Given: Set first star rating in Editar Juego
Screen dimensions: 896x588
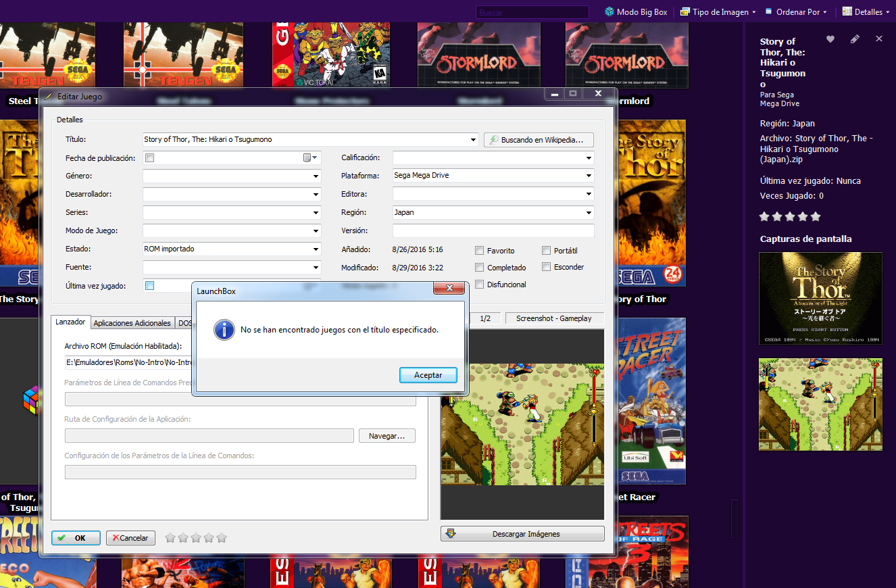Looking at the screenshot, I should 170,538.
